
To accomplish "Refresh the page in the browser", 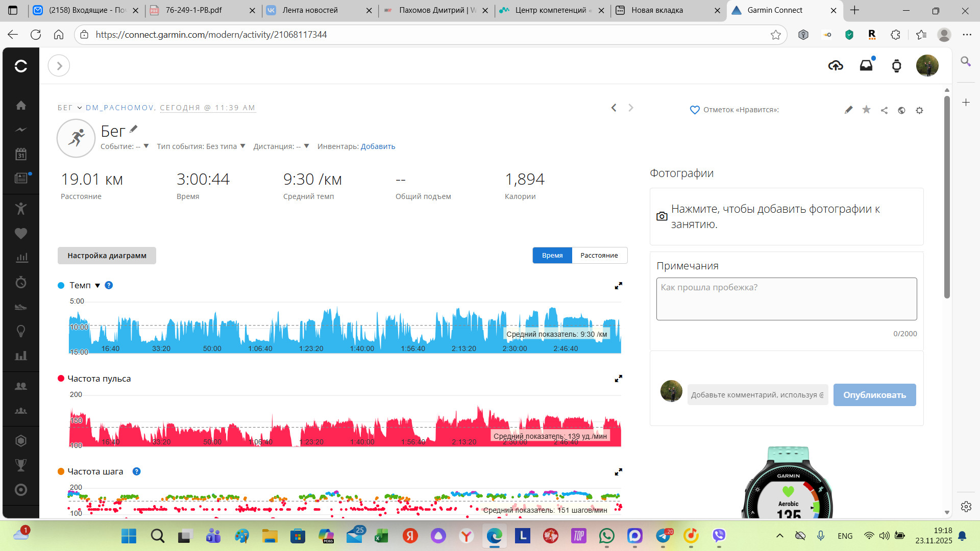I will (36, 35).
